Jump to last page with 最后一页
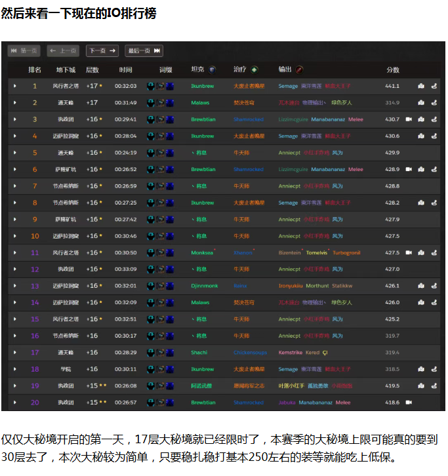This screenshot has height=476, width=448. coord(144,50)
